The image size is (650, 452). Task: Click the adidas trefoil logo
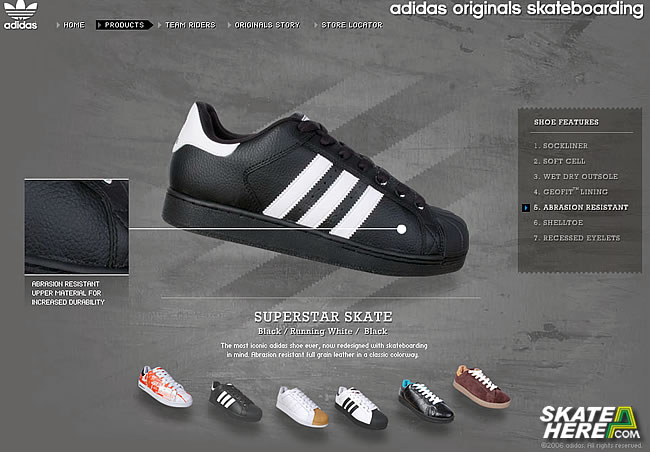[20, 15]
